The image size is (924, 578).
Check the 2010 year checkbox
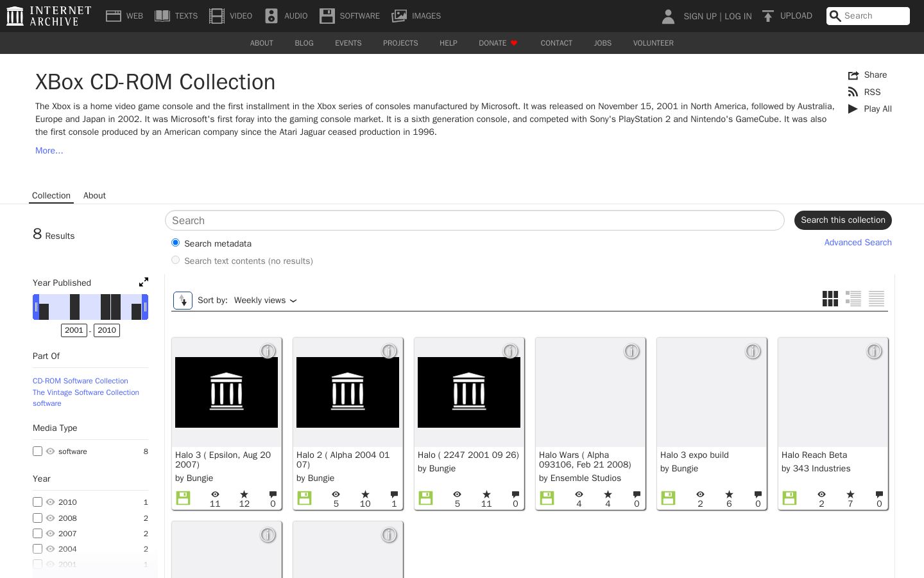[x=37, y=502]
